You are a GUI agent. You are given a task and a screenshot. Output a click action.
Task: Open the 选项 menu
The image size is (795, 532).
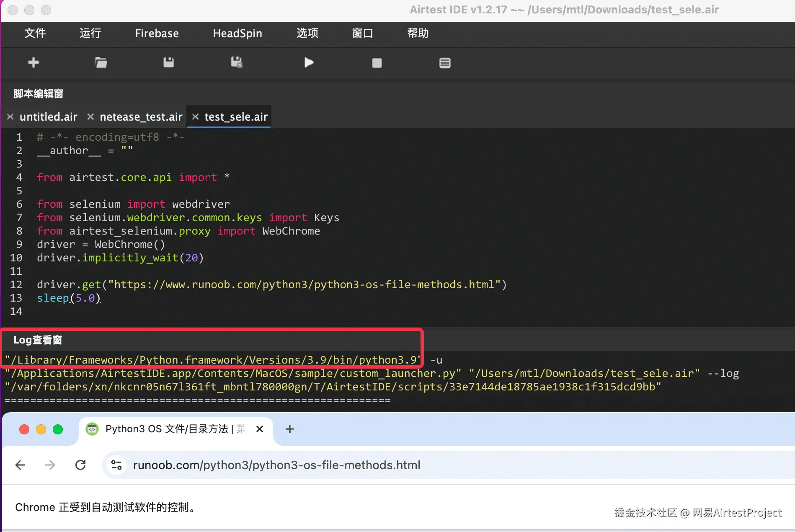307,33
